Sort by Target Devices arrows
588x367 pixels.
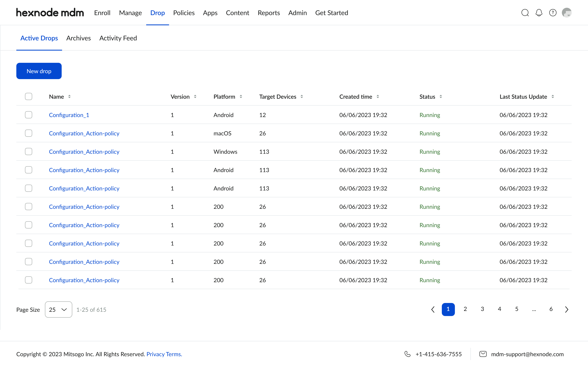302,97
